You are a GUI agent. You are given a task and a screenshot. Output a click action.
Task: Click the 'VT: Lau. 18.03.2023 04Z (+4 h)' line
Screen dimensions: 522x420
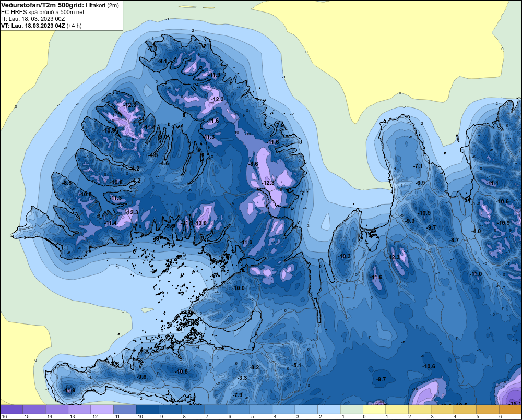[41, 26]
